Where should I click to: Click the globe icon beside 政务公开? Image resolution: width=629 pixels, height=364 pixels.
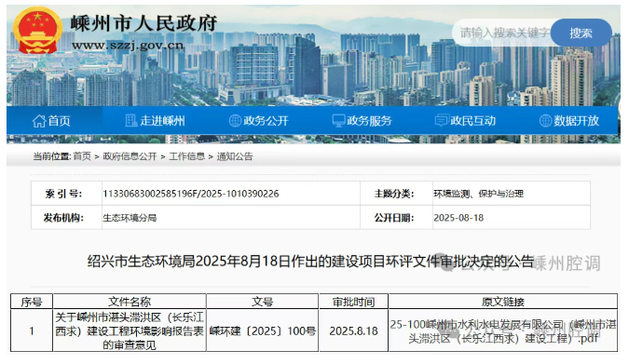235,120
